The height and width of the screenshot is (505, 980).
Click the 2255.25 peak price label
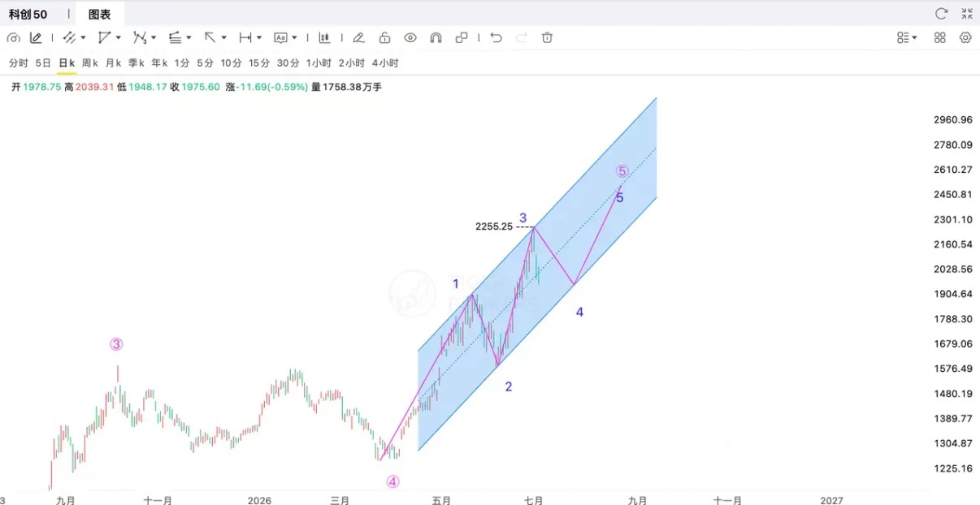494,227
